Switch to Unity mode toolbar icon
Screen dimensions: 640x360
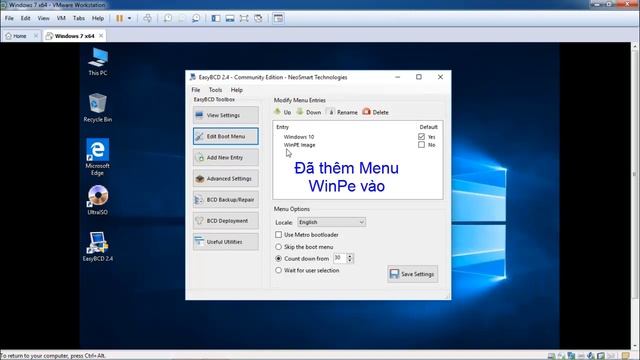coord(258,18)
